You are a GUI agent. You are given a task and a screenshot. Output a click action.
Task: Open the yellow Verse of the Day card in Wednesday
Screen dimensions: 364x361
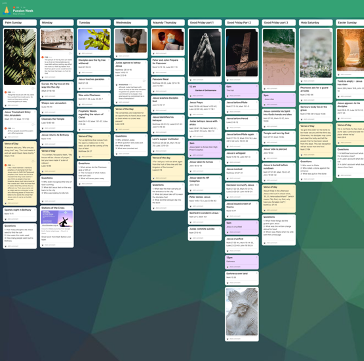pos(131,119)
